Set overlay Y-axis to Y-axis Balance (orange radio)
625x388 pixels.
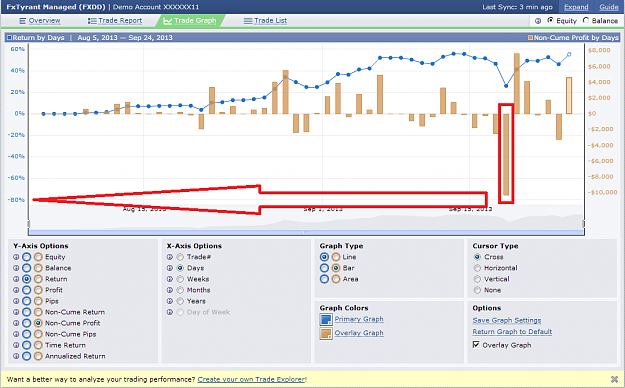[38, 268]
